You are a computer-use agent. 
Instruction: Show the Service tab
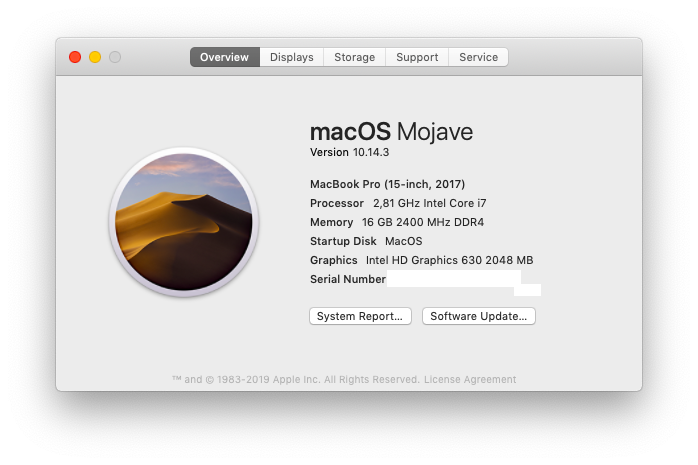click(478, 57)
